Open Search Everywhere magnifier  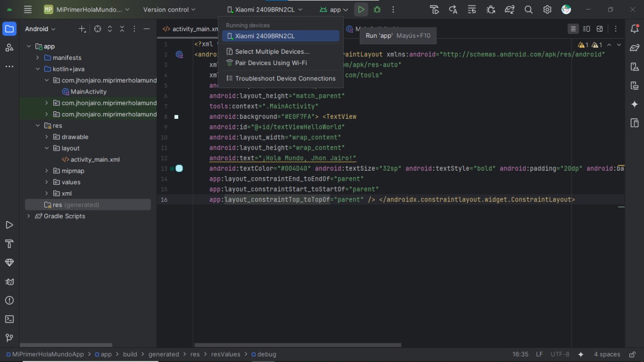(x=528, y=10)
